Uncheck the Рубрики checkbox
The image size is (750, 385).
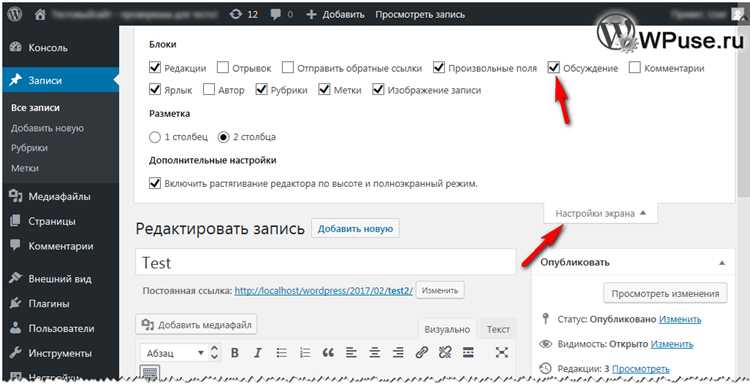coord(262,89)
